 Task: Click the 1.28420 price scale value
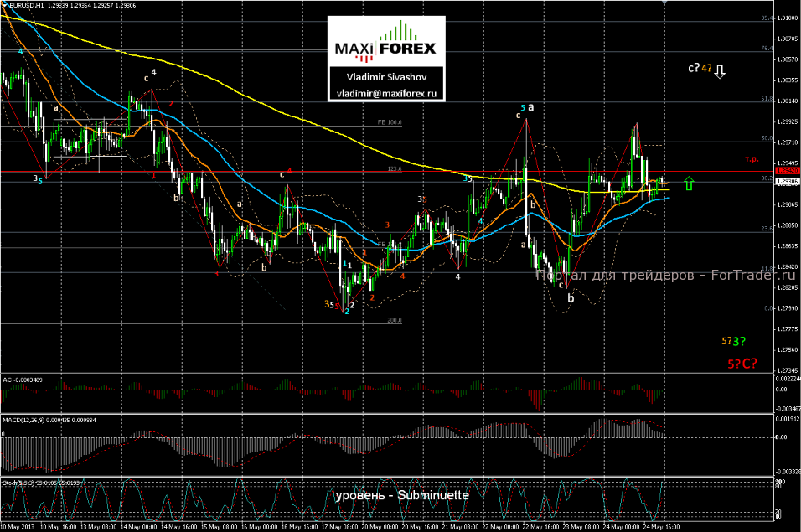(788, 267)
